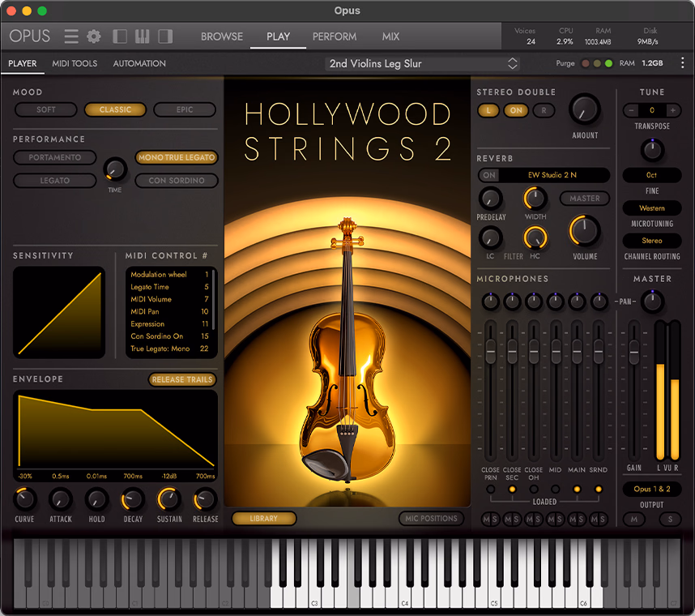Click the reverb Master button
Screen dimensions: 695x616
[585, 199]
